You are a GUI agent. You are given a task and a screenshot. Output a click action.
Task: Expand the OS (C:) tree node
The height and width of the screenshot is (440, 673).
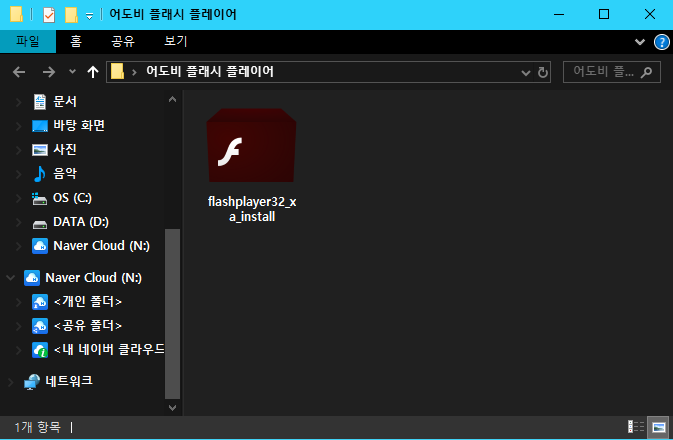18,198
